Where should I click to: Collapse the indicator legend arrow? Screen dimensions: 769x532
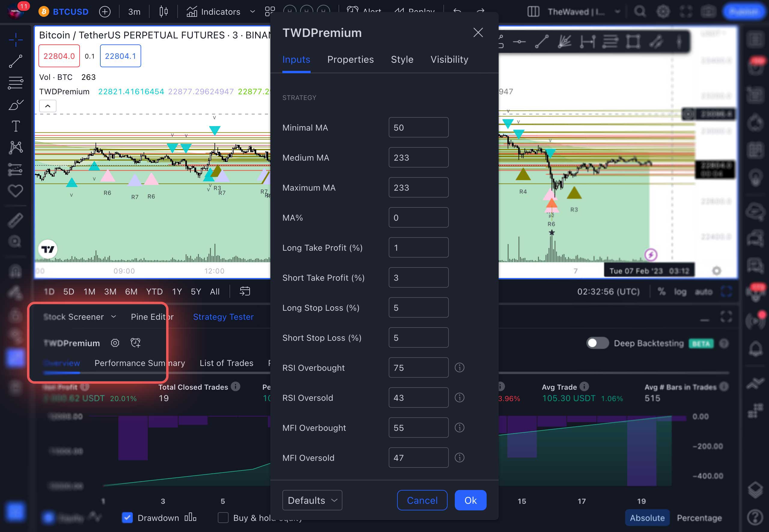(48, 106)
